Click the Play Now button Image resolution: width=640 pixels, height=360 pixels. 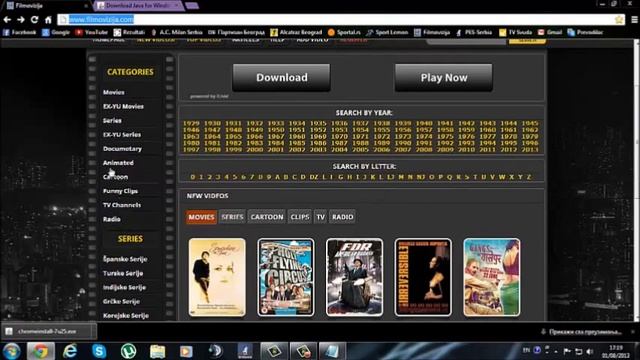(x=444, y=78)
